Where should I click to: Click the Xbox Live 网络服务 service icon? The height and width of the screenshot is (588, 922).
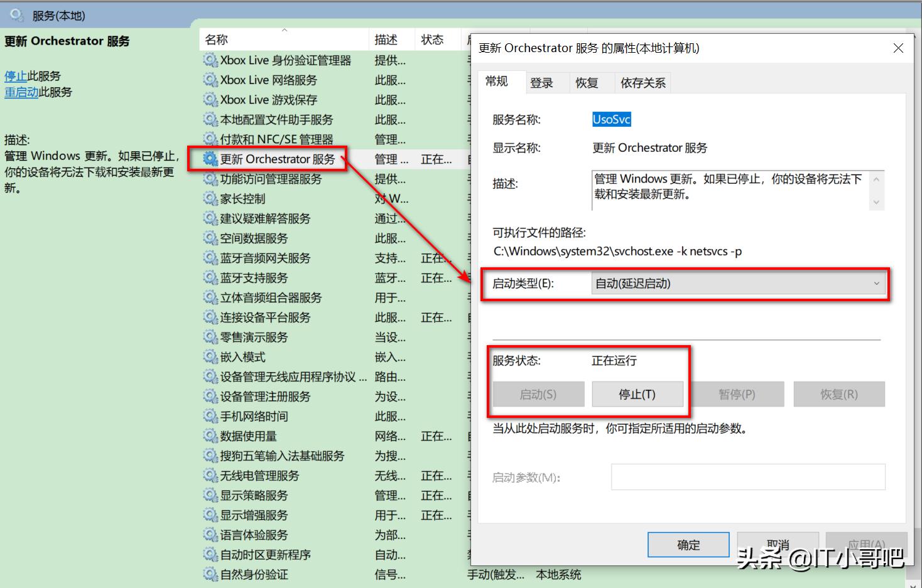coord(210,80)
